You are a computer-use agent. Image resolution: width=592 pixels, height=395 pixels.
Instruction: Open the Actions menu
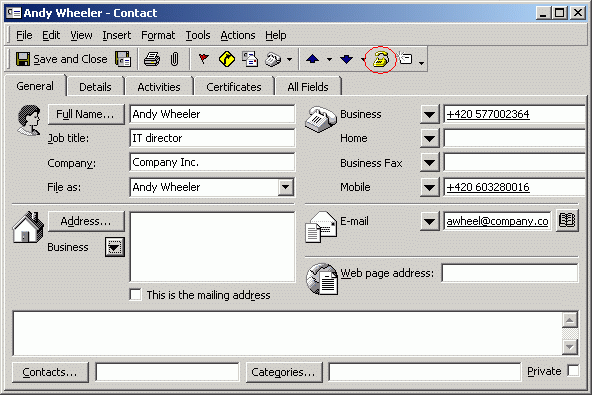tap(238, 35)
